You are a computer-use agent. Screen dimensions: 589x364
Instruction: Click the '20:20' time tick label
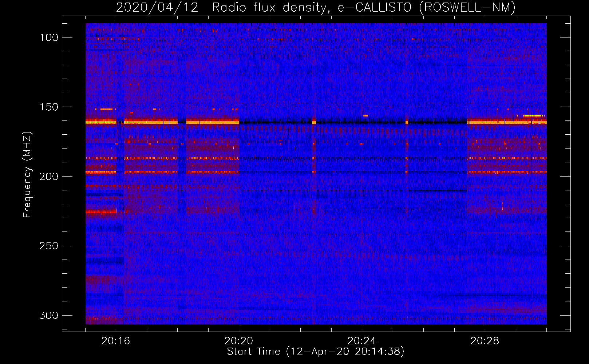click(239, 341)
